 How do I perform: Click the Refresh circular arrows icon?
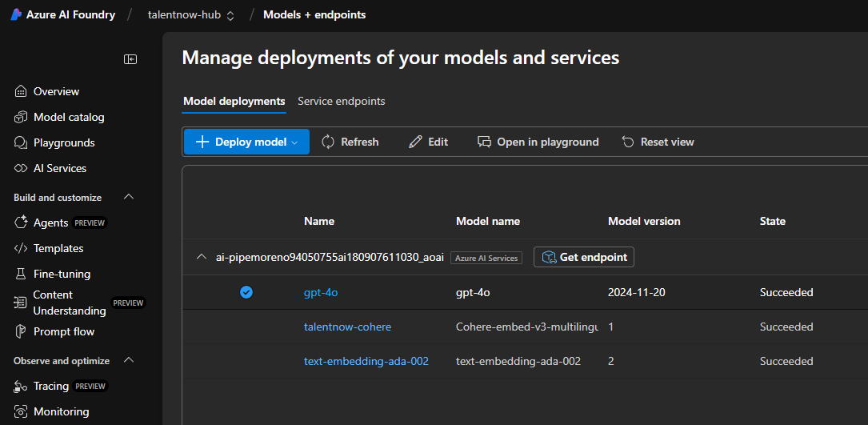pos(328,142)
